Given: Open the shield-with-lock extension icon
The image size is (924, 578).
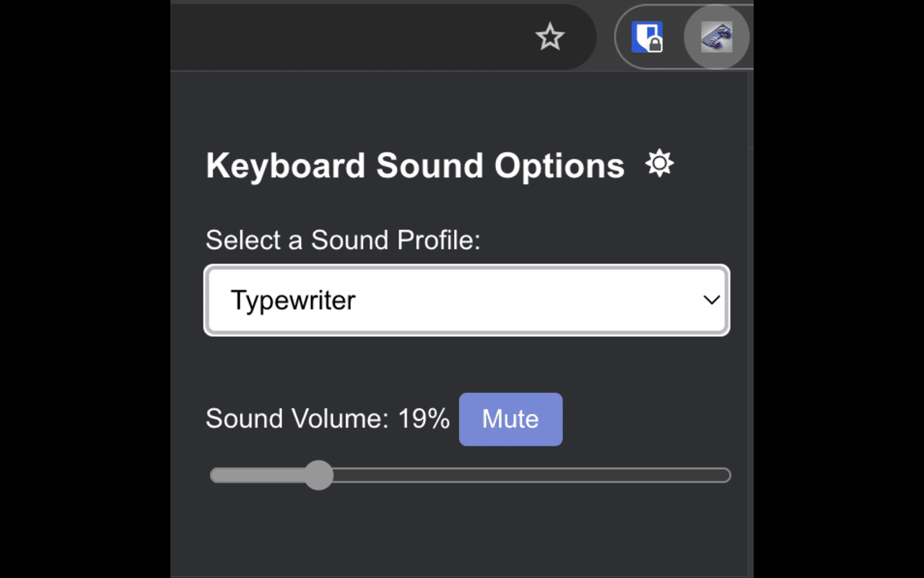Looking at the screenshot, I should [x=647, y=37].
